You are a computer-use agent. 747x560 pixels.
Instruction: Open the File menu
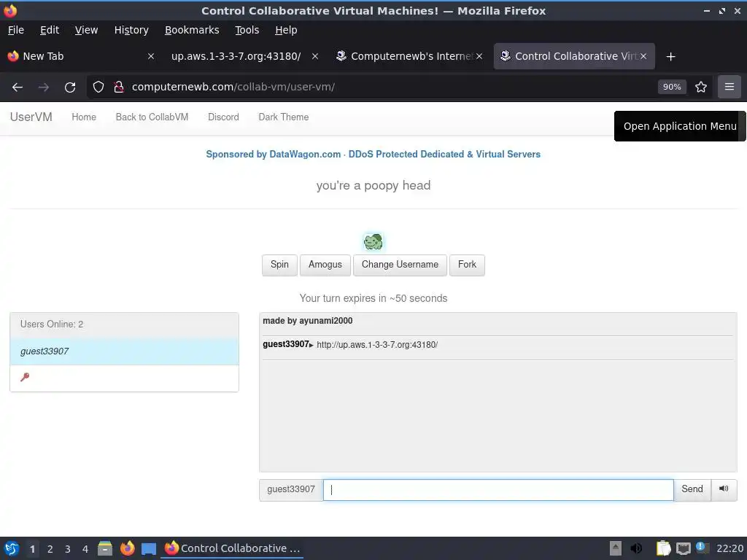pyautogui.click(x=16, y=30)
